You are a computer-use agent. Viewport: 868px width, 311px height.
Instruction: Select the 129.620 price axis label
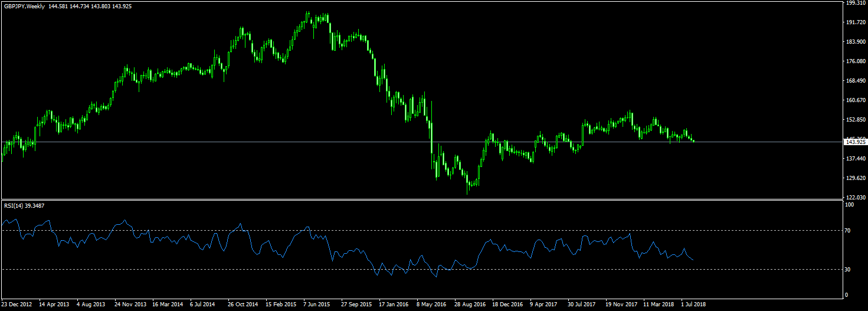point(855,178)
